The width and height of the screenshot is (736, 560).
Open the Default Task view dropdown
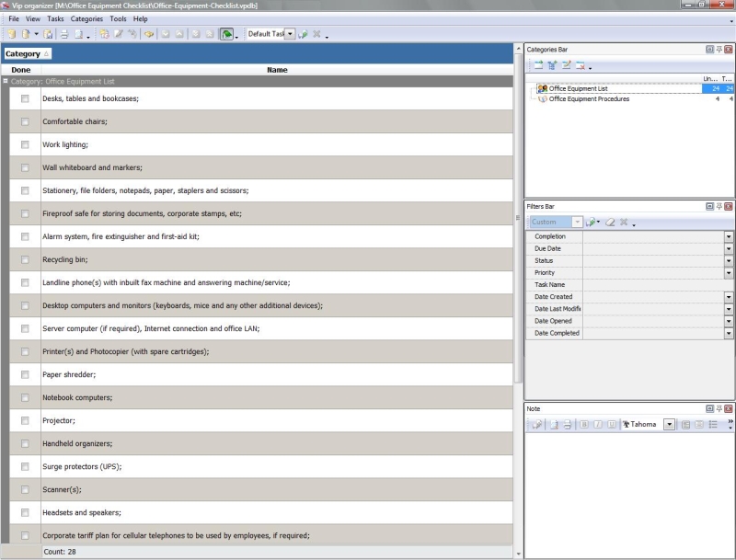(x=290, y=34)
